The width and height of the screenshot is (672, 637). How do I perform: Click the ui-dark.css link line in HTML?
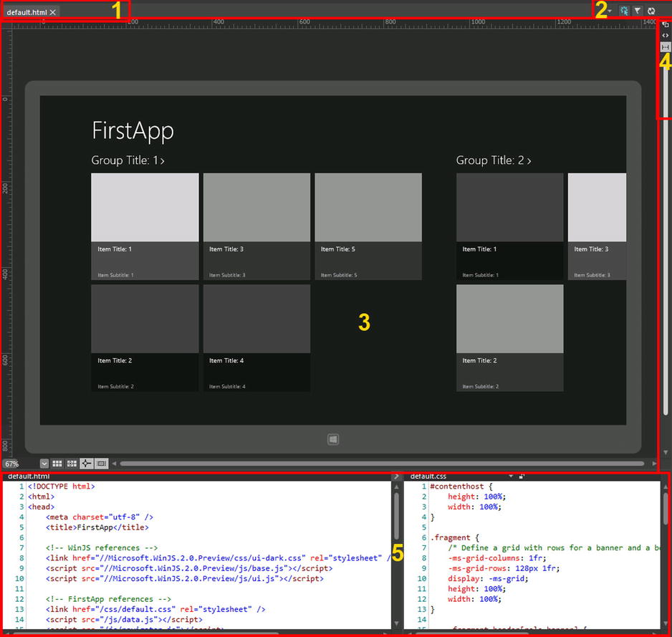pos(218,559)
